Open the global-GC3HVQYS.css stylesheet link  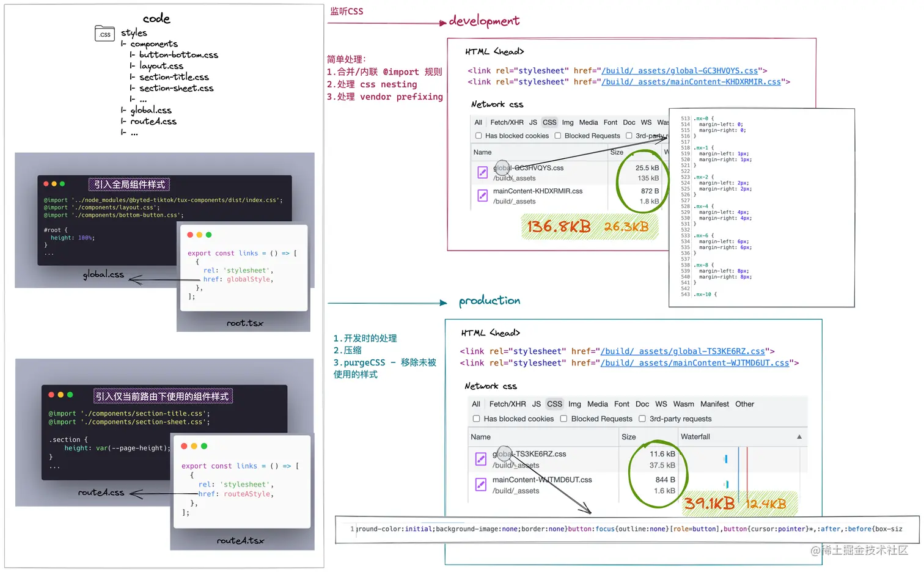point(680,71)
